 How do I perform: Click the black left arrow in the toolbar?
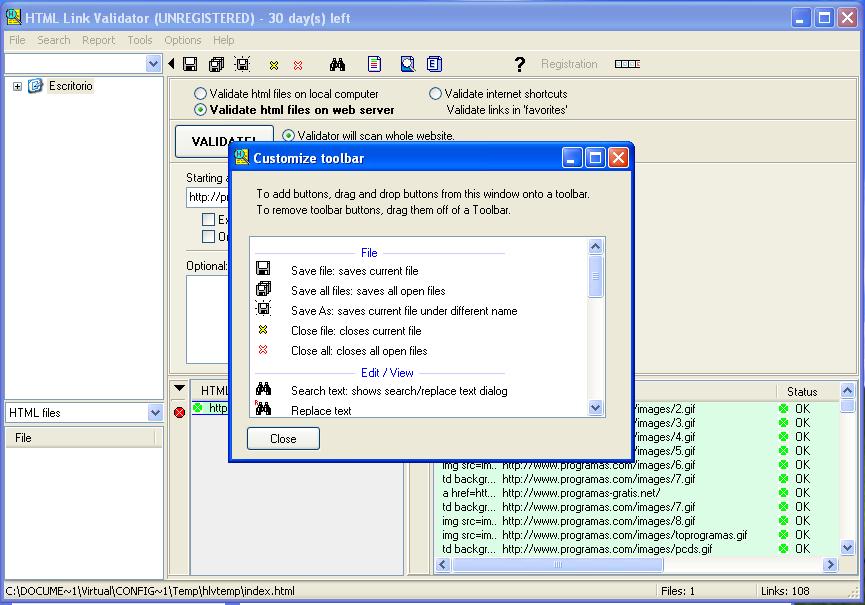[172, 64]
